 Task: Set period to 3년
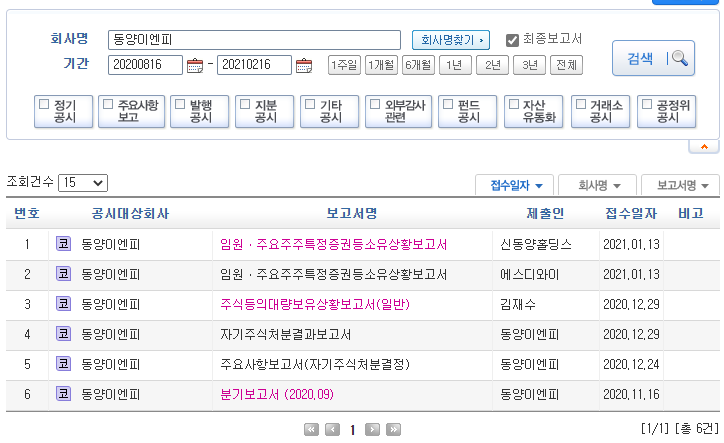click(530, 65)
